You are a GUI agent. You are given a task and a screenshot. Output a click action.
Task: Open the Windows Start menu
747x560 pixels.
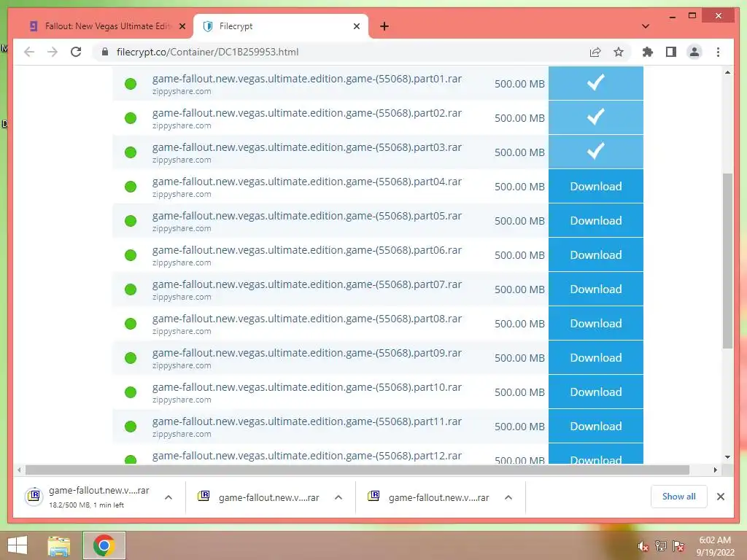point(18,545)
